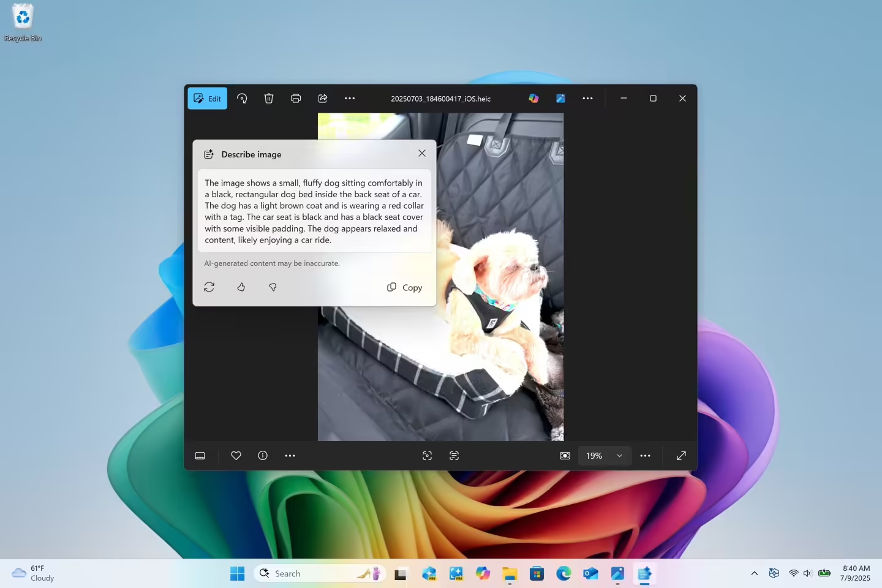882x588 pixels.
Task: Expand more options in the bottom toolbar
Action: (646, 456)
